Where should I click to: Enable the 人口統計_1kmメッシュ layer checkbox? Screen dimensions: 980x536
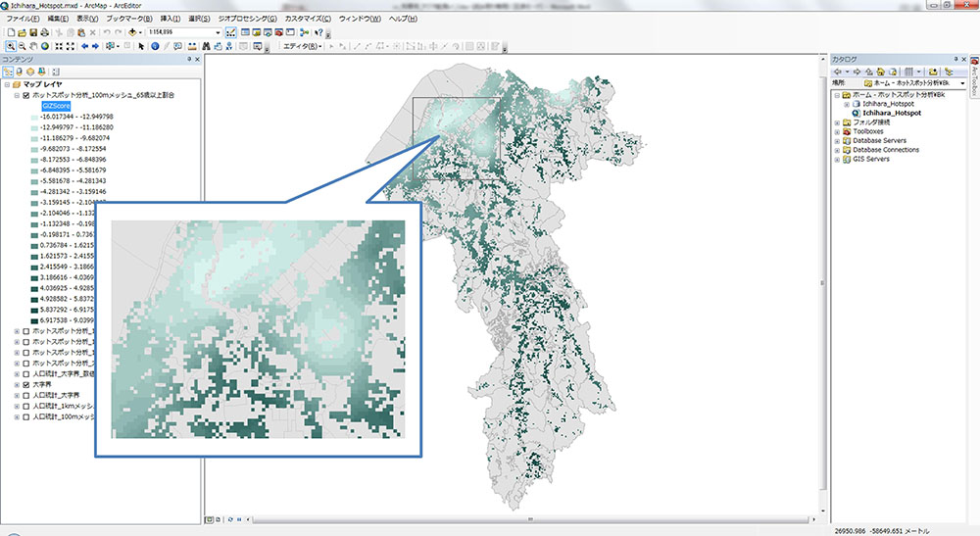(25, 406)
